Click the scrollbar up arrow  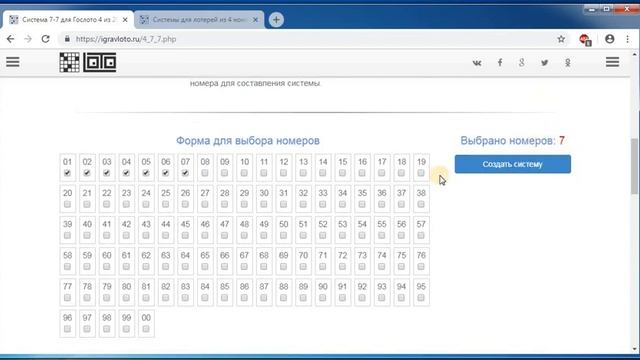coord(635,54)
